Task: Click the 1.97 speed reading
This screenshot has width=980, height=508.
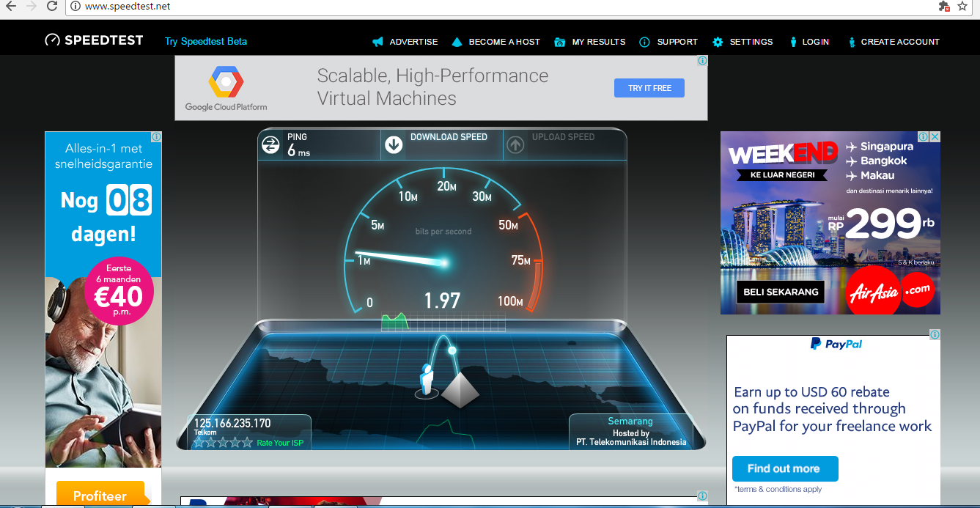Action: [442, 301]
